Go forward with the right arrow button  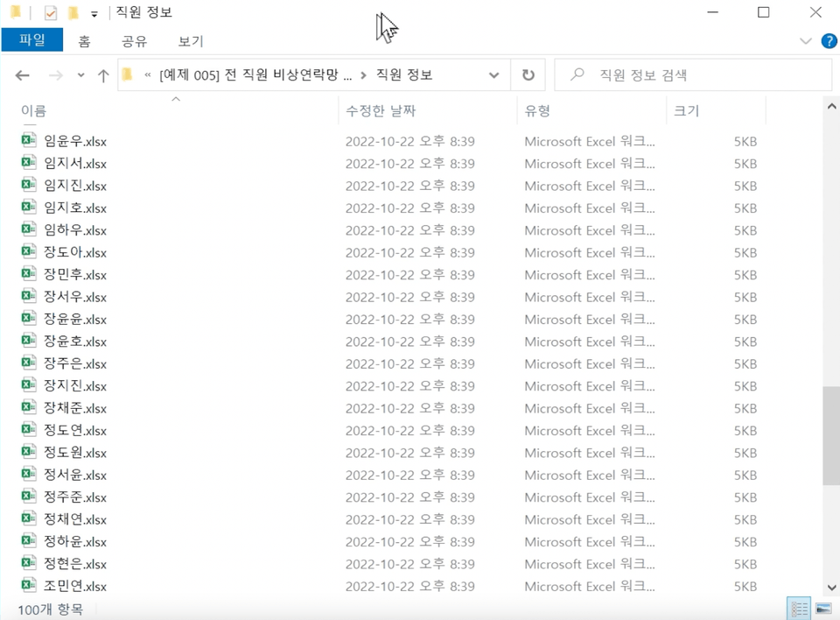pyautogui.click(x=56, y=75)
